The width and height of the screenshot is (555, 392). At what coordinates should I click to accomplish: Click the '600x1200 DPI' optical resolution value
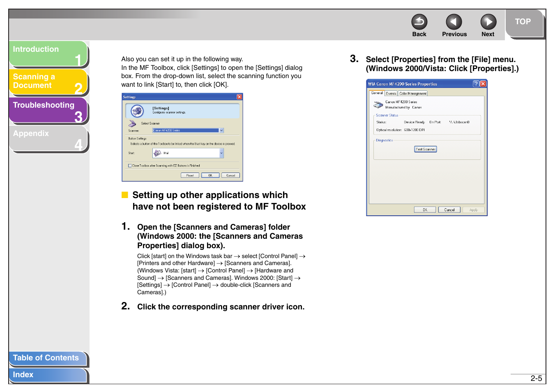pos(414,130)
